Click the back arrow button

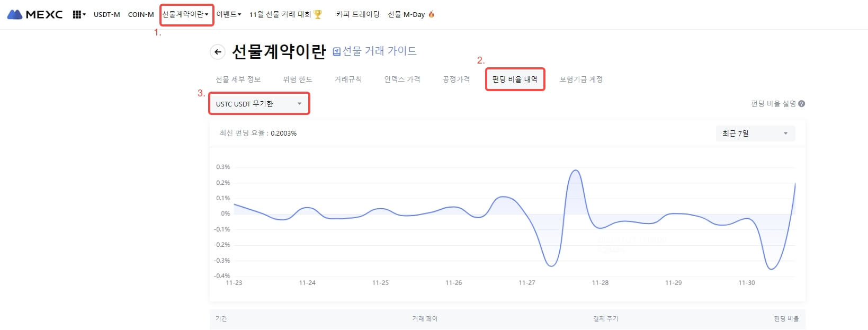[x=218, y=52]
